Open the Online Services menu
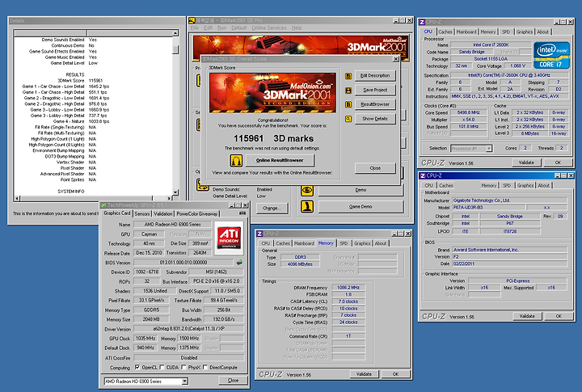The width and height of the screenshot is (582, 392). click(269, 27)
